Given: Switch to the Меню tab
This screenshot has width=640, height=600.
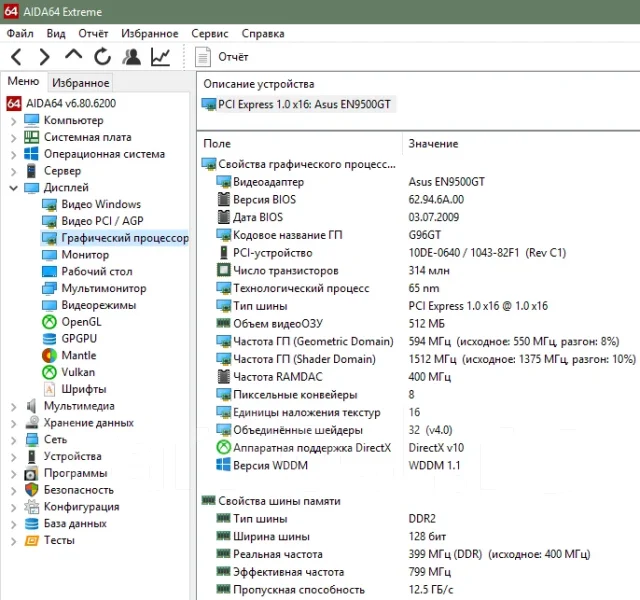Looking at the screenshot, I should 23,81.
